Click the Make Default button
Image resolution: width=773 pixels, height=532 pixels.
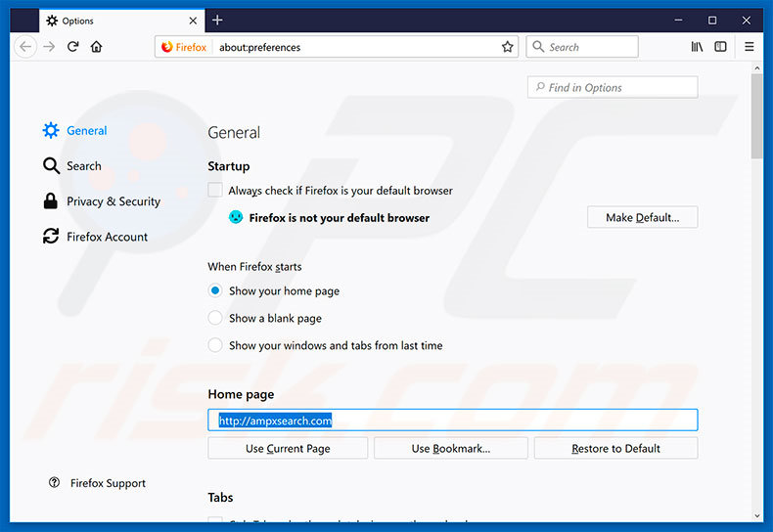click(642, 217)
